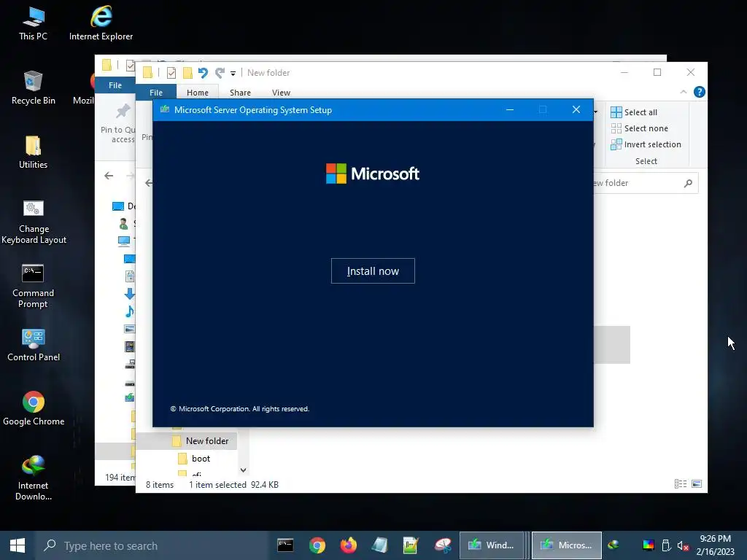This screenshot has width=747, height=560.
Task: Click Back arrow in the back Explorer window
Action: (109, 176)
